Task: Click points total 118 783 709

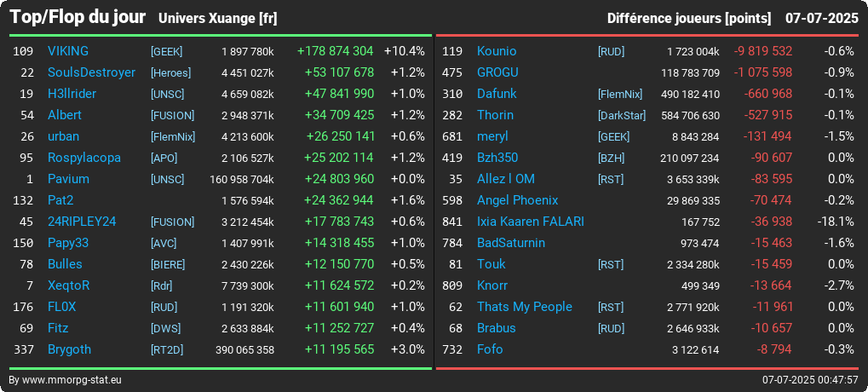Action: (690, 73)
